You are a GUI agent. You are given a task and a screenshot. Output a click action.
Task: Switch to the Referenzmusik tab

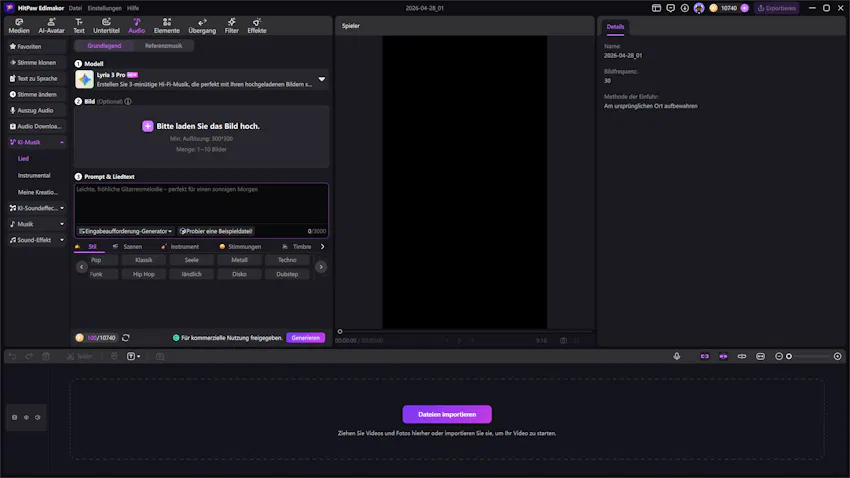coord(164,46)
